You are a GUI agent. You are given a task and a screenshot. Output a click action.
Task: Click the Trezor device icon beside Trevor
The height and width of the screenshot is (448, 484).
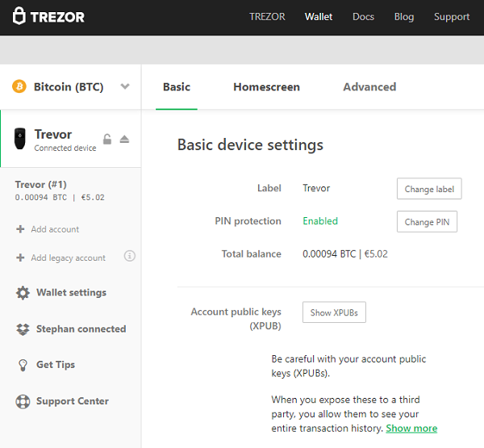20,139
